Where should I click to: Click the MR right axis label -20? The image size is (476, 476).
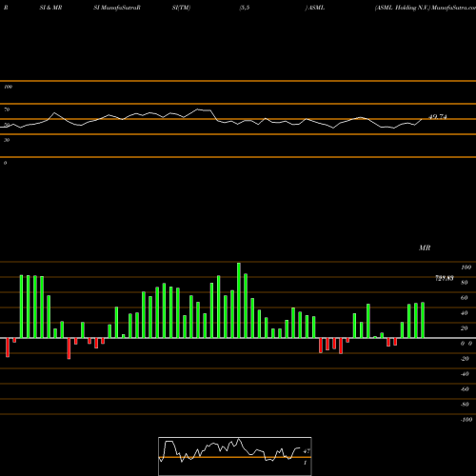click(x=465, y=359)
